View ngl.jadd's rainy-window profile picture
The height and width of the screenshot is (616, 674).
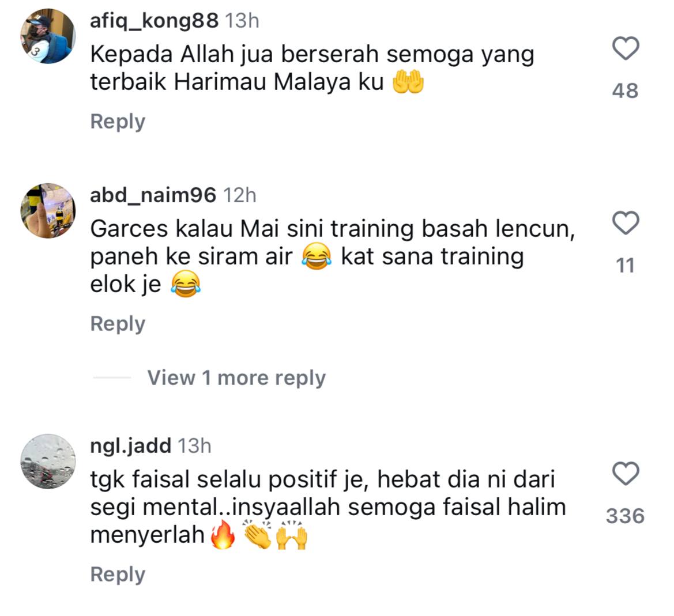tap(48, 462)
